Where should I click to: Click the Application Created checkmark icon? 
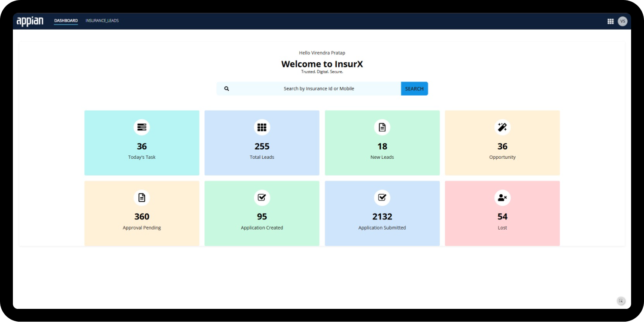coord(262,197)
